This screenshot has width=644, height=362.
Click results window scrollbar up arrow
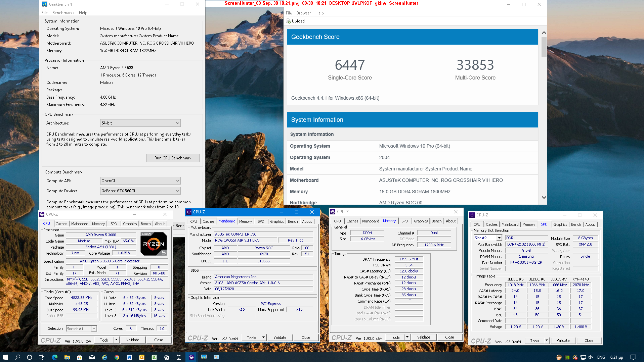pos(544,33)
